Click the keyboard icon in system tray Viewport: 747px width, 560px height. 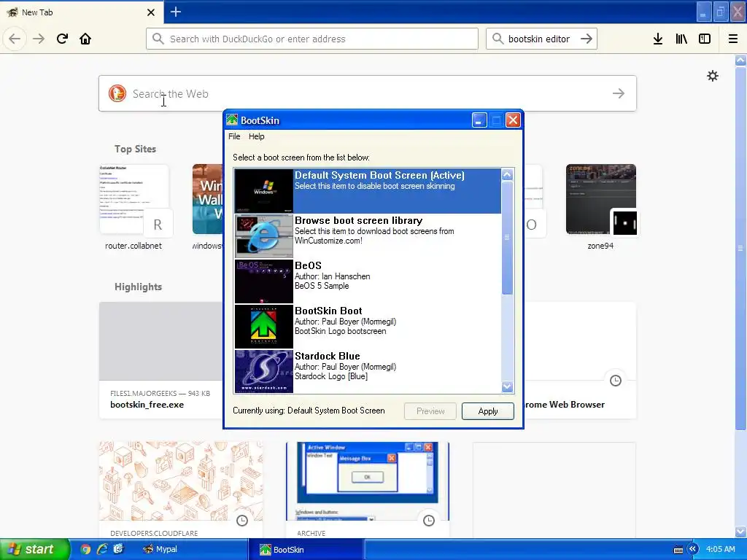[678, 550]
